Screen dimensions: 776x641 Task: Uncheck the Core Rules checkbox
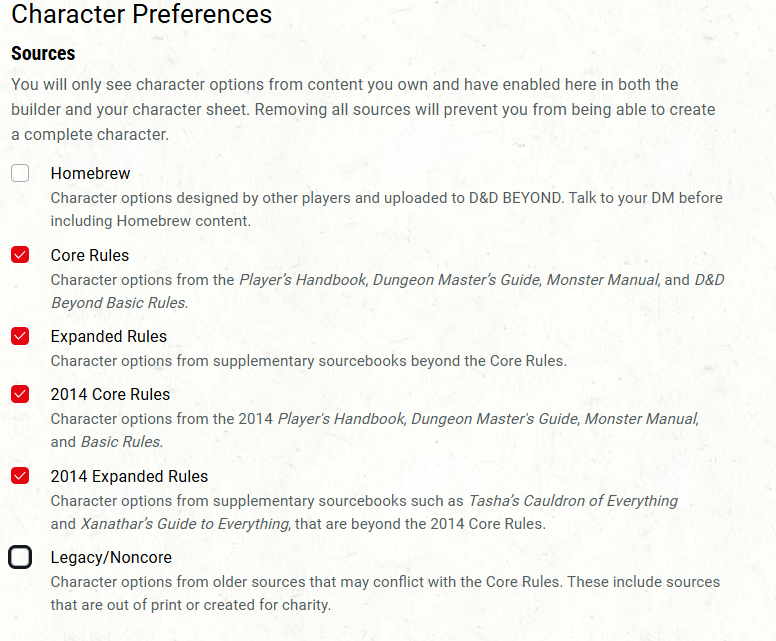point(20,255)
